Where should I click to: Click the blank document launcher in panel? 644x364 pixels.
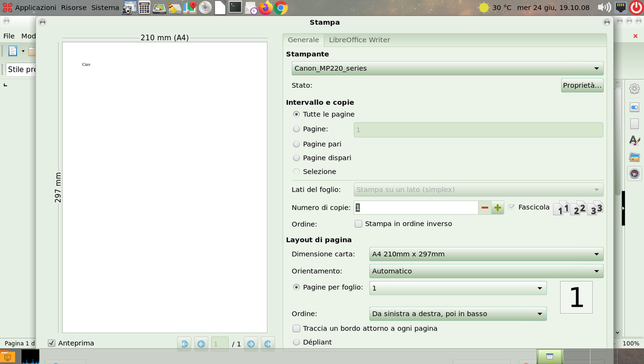click(x=220, y=8)
